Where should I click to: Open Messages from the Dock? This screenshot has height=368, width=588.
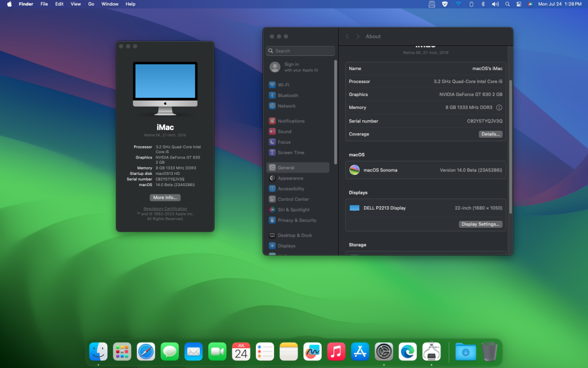click(x=170, y=352)
